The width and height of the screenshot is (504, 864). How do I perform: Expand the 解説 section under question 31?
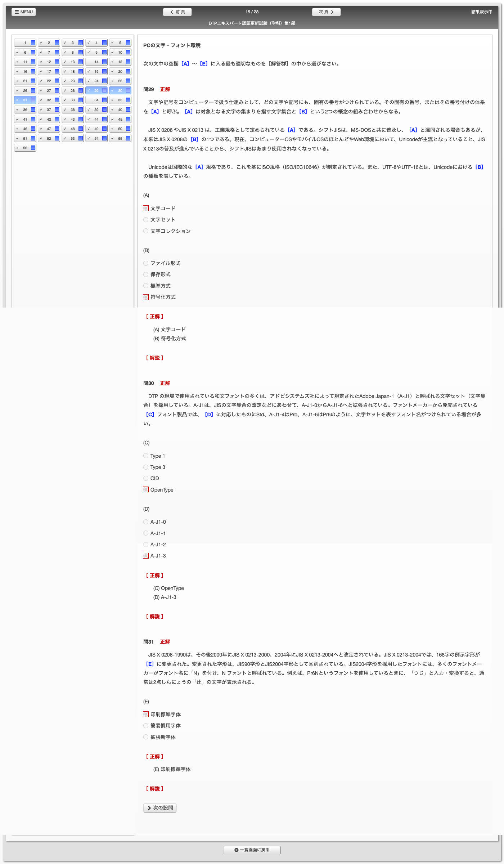click(155, 789)
